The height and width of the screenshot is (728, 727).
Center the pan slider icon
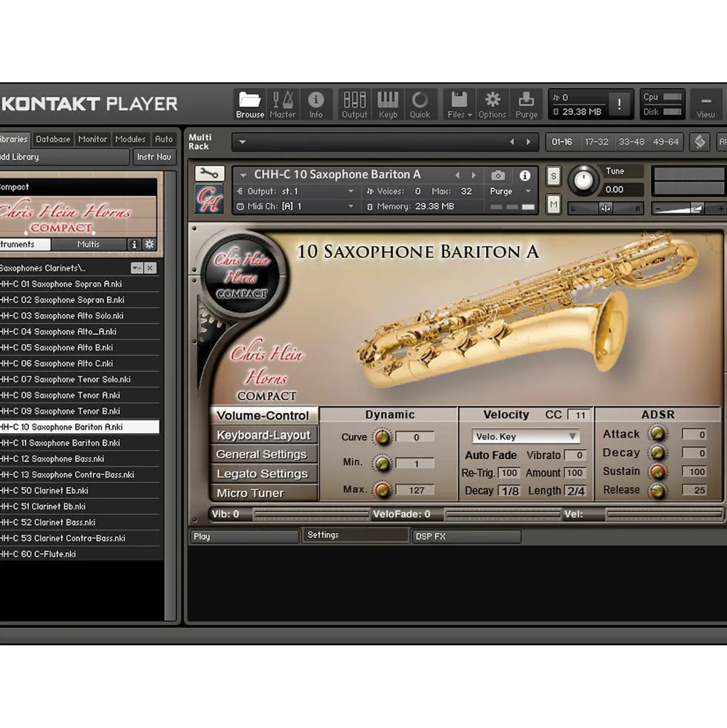pos(605,208)
